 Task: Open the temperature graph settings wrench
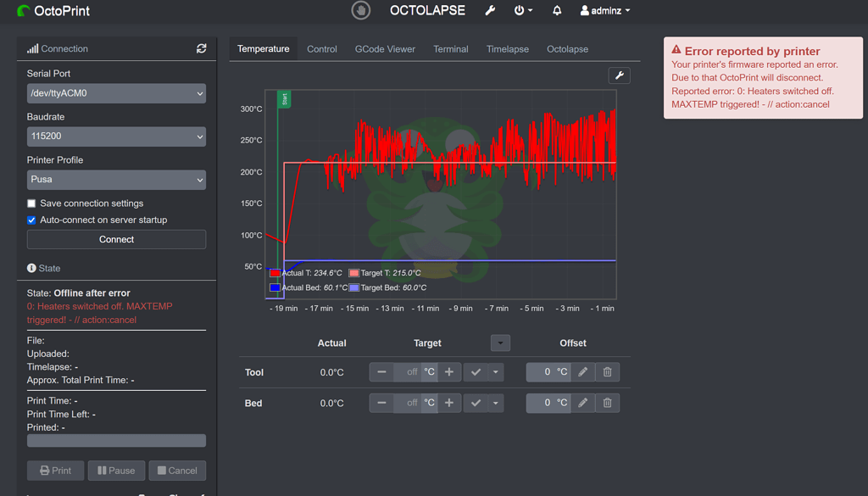[620, 75]
